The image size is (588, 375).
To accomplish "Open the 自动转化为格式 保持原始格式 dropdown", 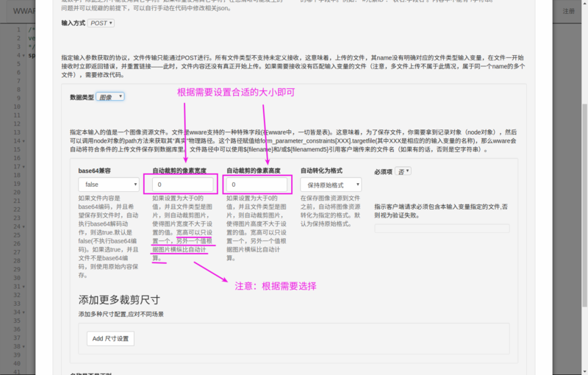I will pyautogui.click(x=331, y=185).
